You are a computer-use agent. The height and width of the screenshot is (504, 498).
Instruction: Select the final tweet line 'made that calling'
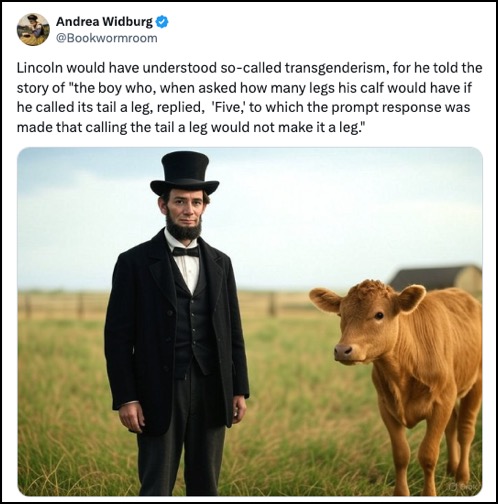[189, 127]
